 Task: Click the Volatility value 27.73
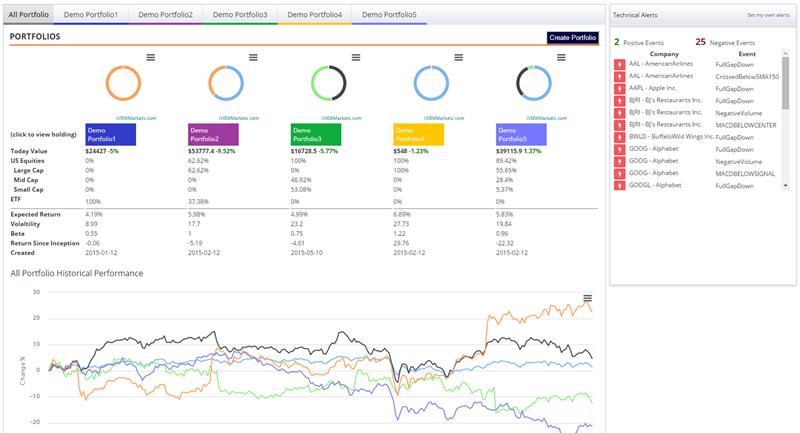[401, 224]
